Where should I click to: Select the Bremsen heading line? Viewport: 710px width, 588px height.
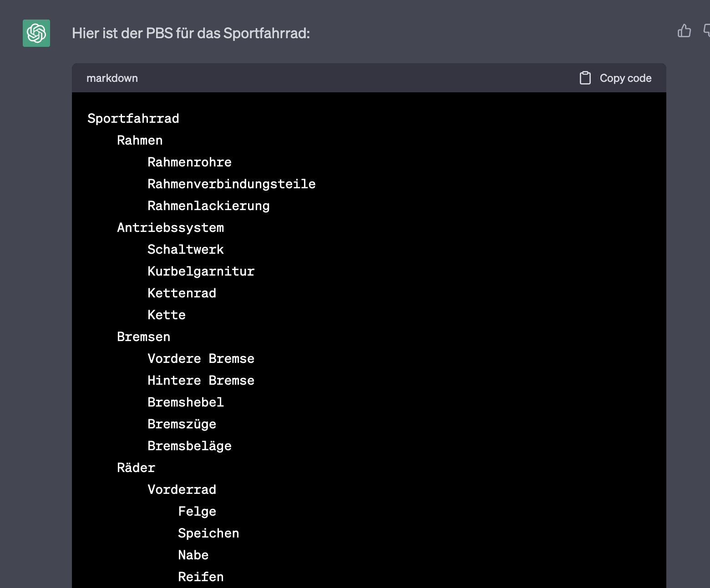(x=143, y=337)
